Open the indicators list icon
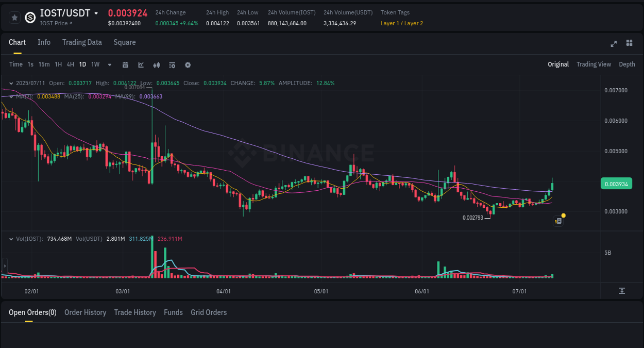644x348 pixels. pos(172,64)
